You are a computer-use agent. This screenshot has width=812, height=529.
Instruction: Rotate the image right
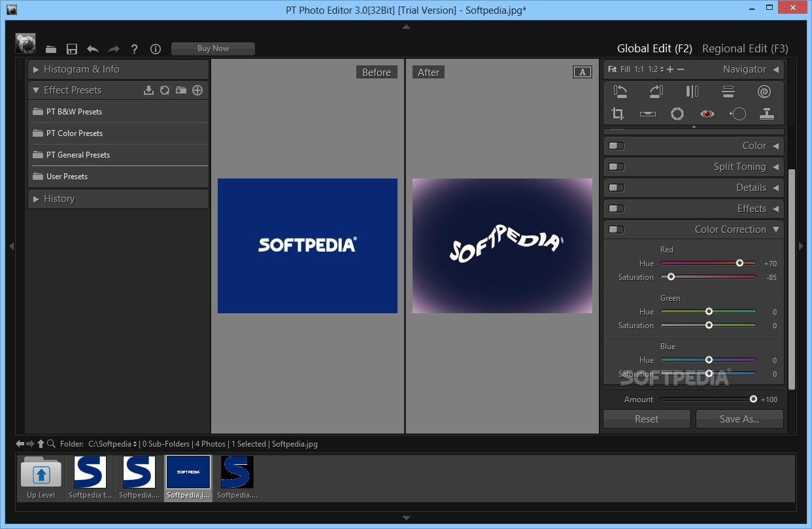(656, 92)
